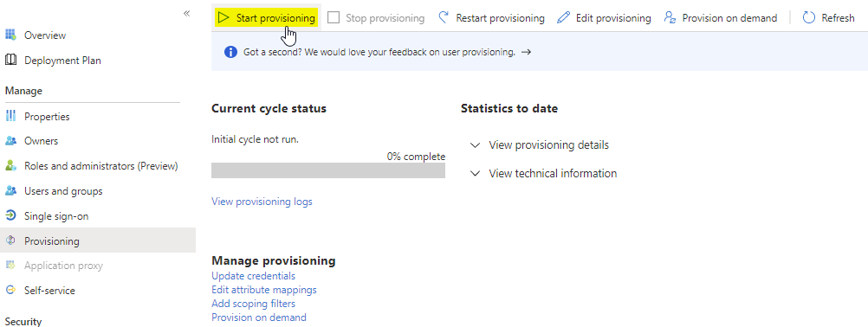This screenshot has width=868, height=327.
Task: Click the Single sign-on sidebar icon
Action: [x=10, y=215]
